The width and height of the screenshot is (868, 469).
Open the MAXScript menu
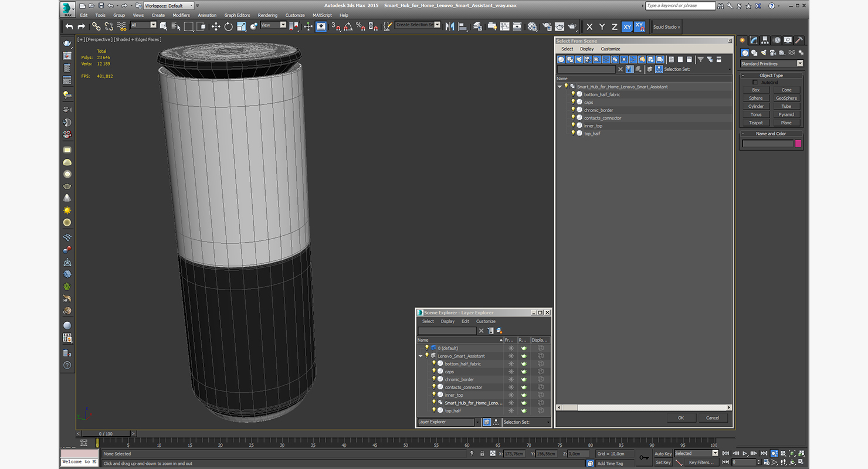322,15
